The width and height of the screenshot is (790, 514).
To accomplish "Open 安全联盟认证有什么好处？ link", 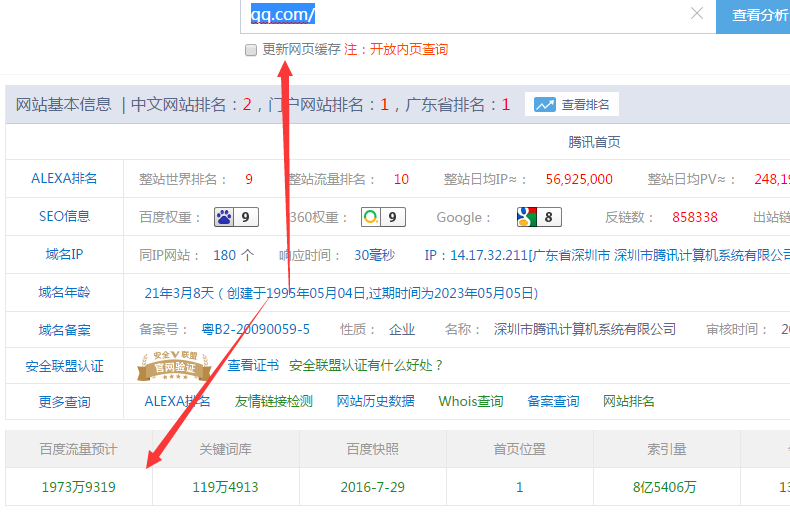I will tap(366, 365).
